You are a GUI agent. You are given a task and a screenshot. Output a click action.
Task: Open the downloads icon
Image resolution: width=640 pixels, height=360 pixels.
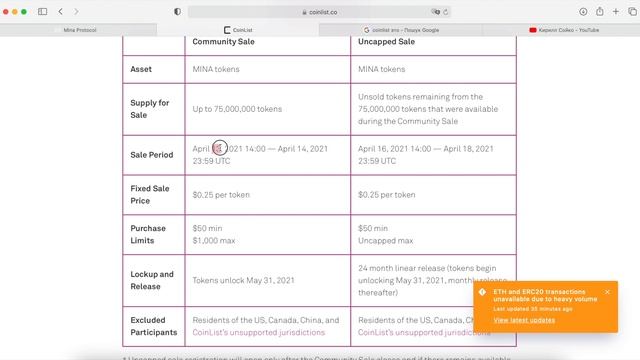pyautogui.click(x=583, y=12)
